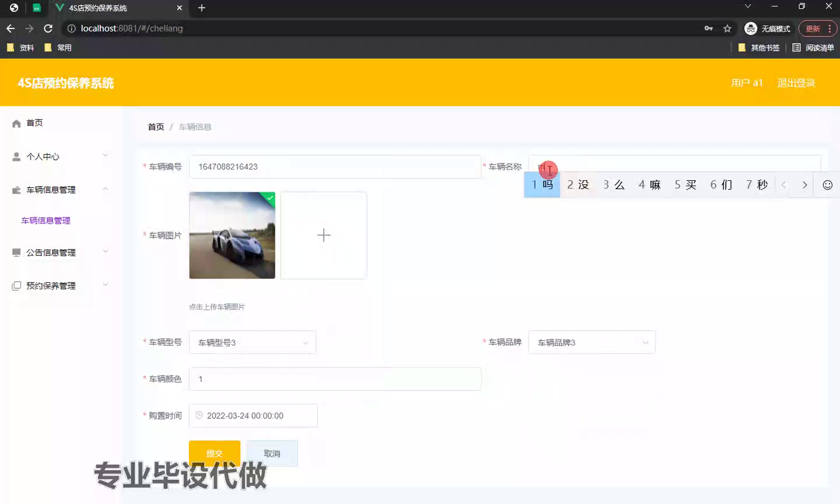
Task: Click the 公告信息管理 down chevron
Action: tap(106, 251)
